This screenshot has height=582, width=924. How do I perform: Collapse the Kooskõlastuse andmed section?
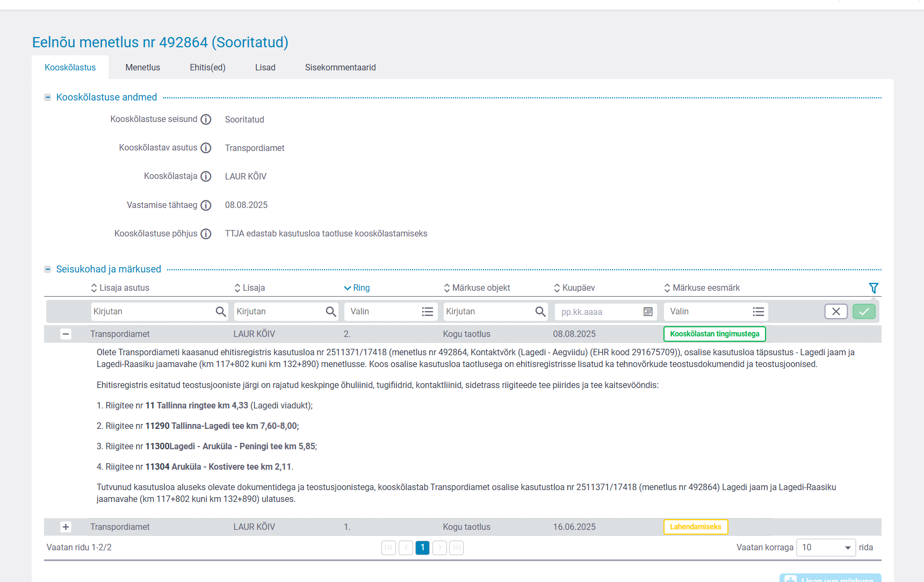pyautogui.click(x=48, y=97)
